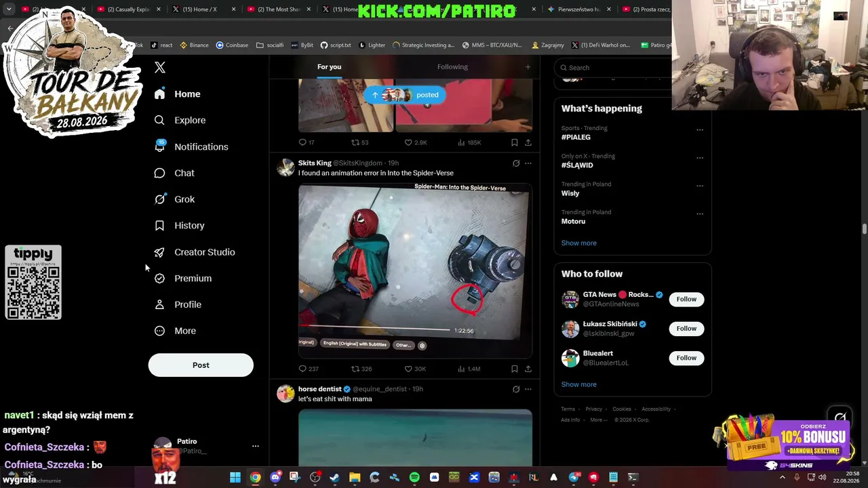The height and width of the screenshot is (488, 868).
Task: Open more options for Skits King post
Action: (x=528, y=163)
